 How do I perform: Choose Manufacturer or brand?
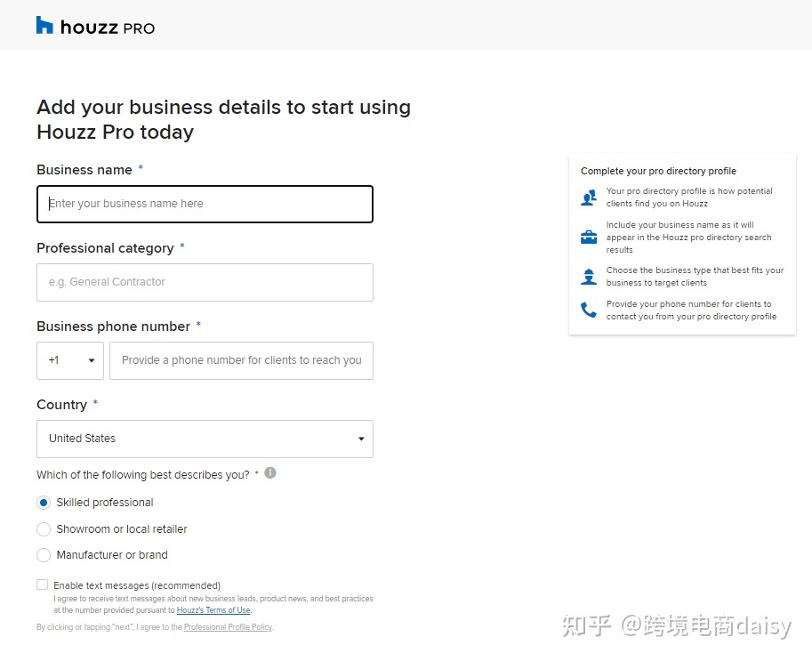44,555
